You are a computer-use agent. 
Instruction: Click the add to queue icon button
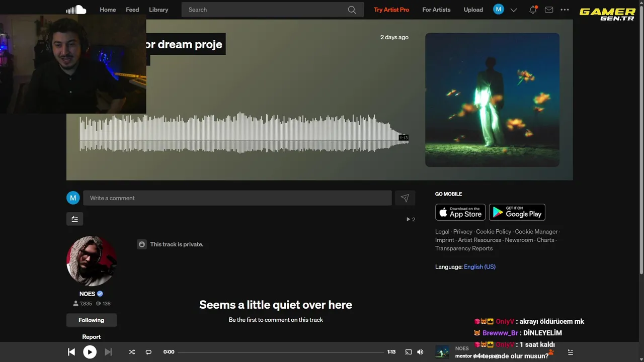(x=74, y=219)
